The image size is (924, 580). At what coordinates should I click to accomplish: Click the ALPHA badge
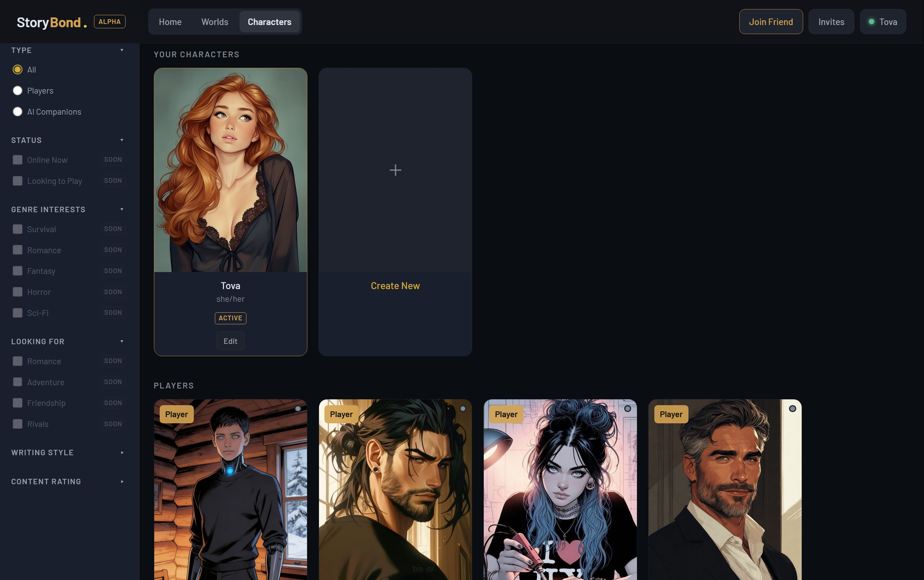(110, 21)
